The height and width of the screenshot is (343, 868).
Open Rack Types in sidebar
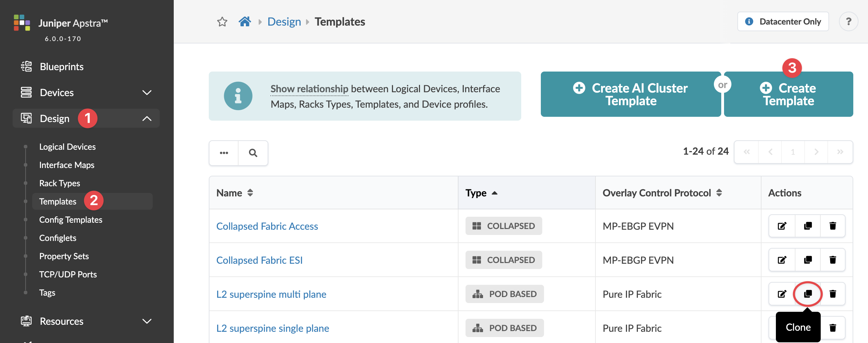(60, 183)
